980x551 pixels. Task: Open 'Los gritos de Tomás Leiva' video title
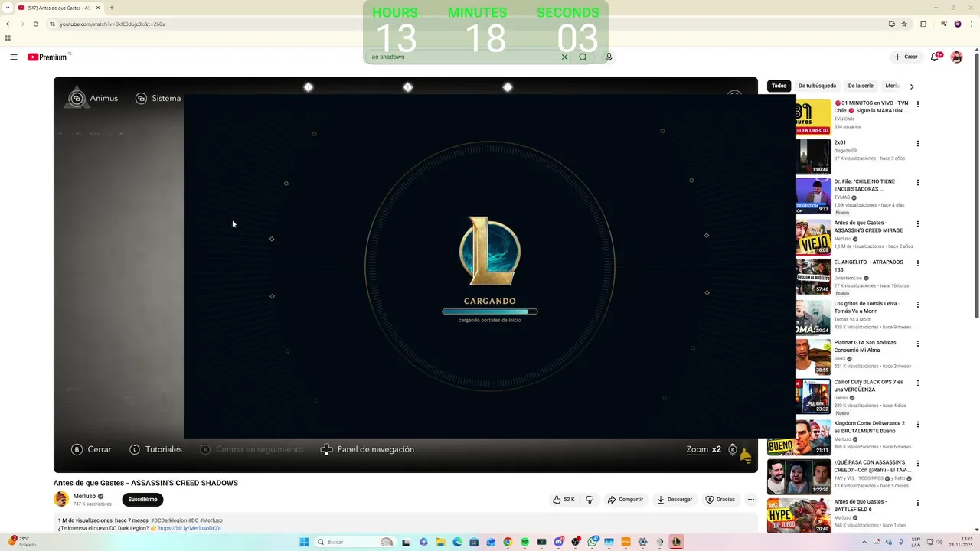(865, 307)
